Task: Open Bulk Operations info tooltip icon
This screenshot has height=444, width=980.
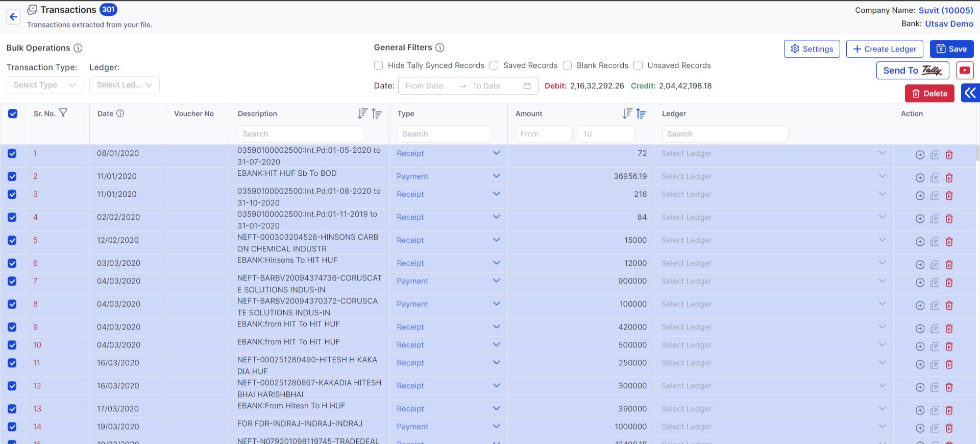Action: click(78, 48)
